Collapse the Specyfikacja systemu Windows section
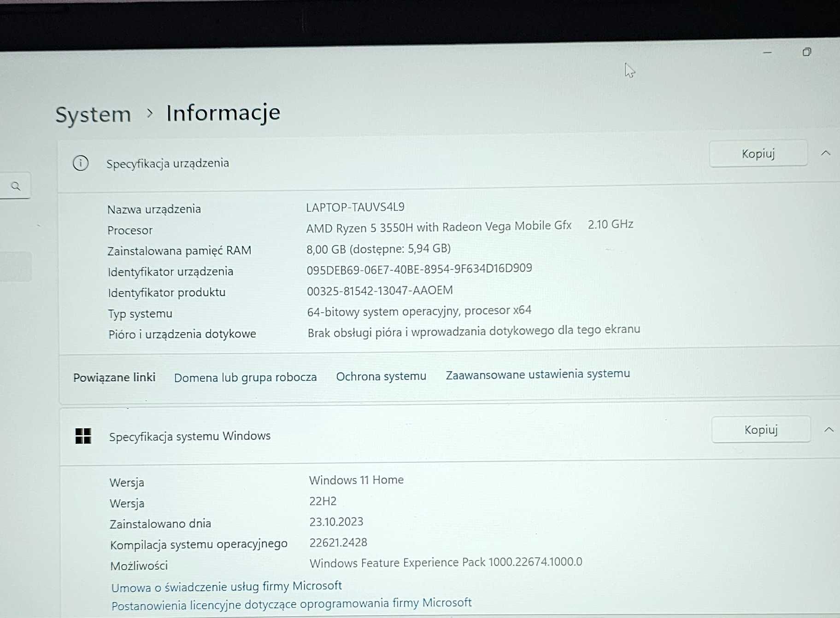 pyautogui.click(x=828, y=429)
